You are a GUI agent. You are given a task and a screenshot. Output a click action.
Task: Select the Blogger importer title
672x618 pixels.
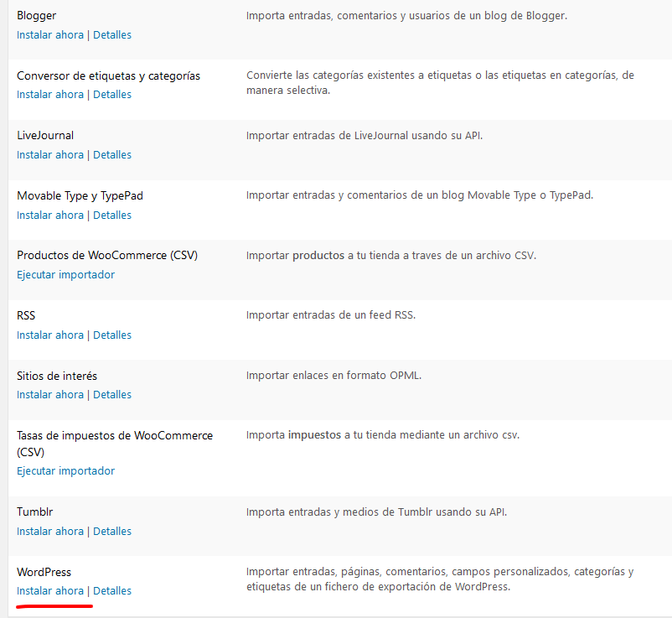point(36,16)
